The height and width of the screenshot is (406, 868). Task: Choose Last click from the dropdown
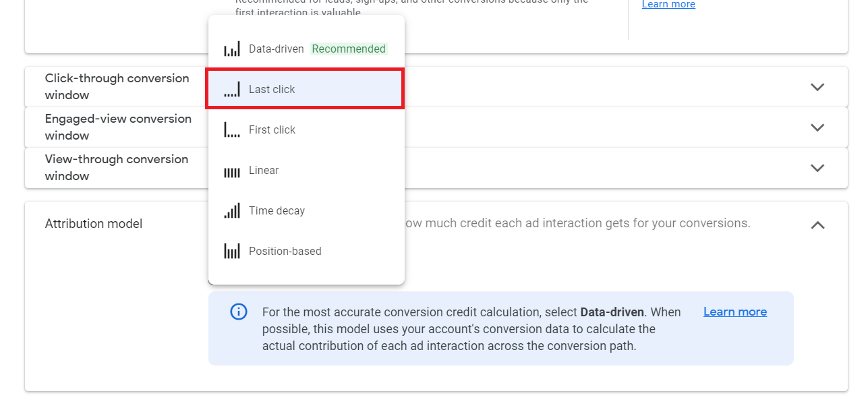pos(306,89)
